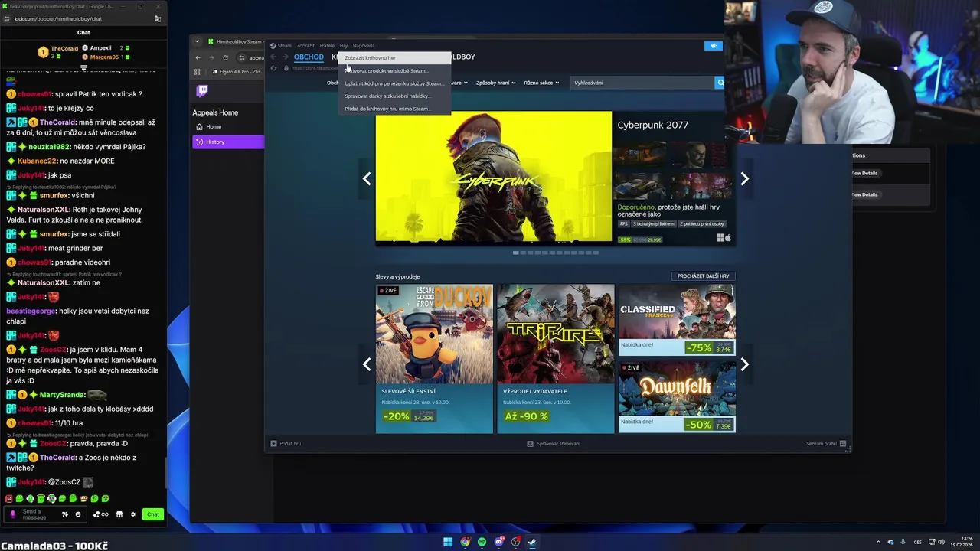Click the channel points icon in Kick chat
This screenshot has width=980, height=551.
pyautogui.click(x=100, y=514)
